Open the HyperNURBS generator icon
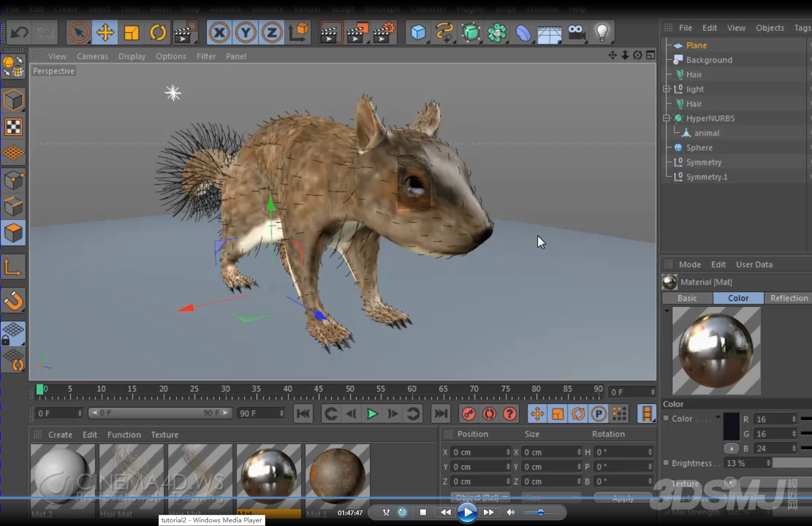The image size is (812, 526). point(471,33)
